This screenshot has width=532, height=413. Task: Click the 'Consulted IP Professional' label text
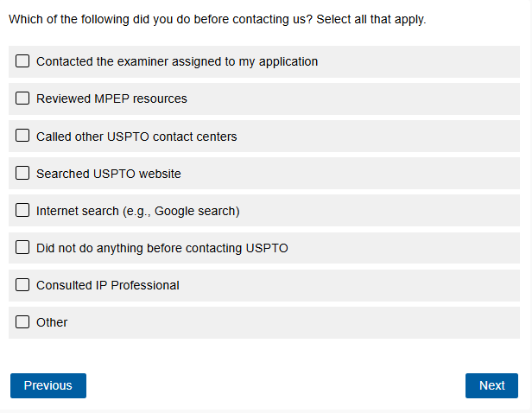point(108,285)
